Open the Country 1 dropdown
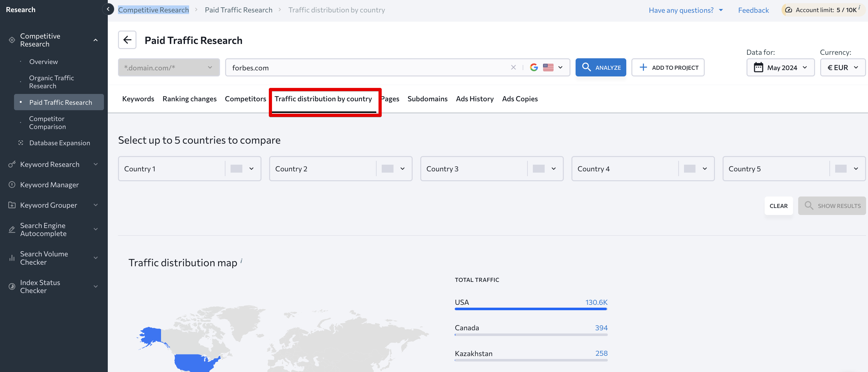This screenshot has width=868, height=372. (189, 168)
